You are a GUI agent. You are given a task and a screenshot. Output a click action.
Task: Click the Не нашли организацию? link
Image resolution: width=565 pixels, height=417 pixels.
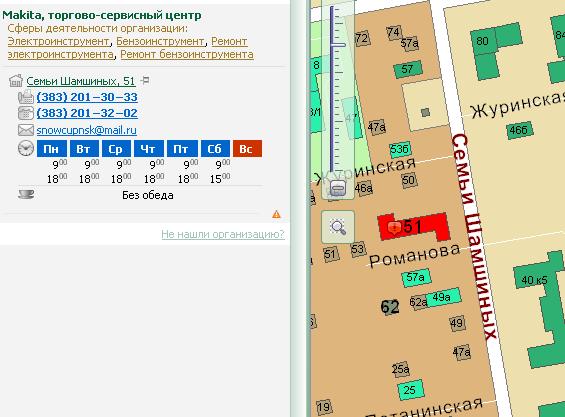point(223,234)
